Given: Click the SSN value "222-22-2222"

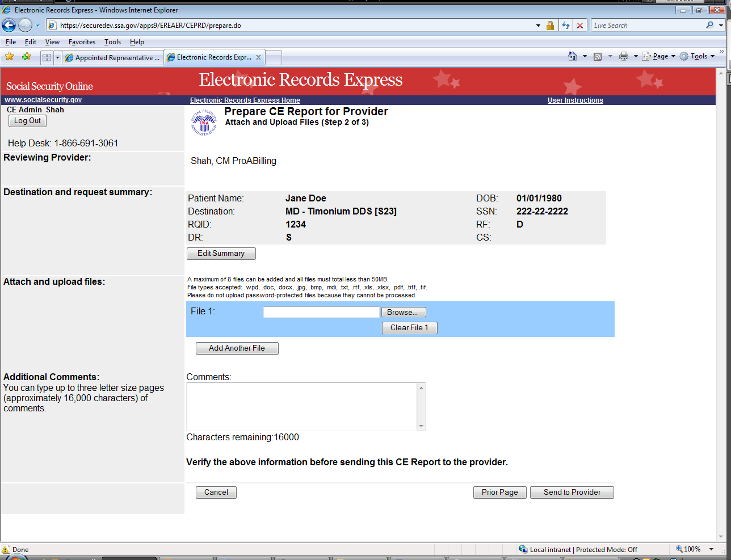Looking at the screenshot, I should (x=542, y=212).
